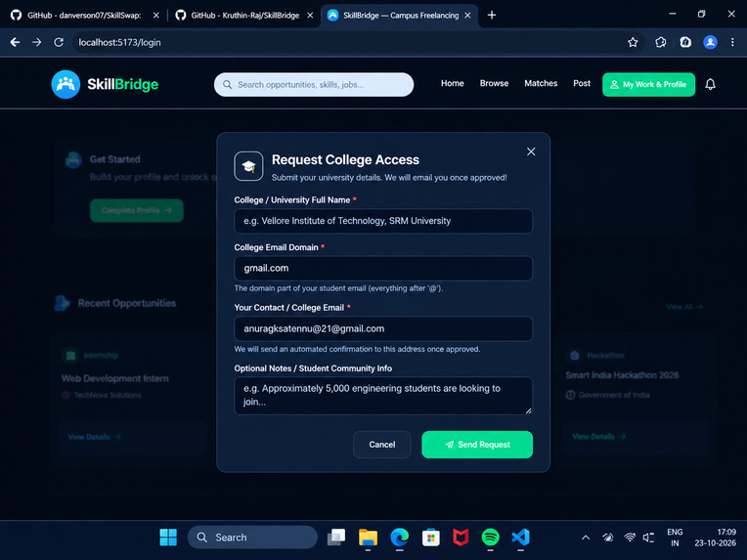Click the Recent Opportunities heading
Viewport: 747px width, 560px height.
127,303
